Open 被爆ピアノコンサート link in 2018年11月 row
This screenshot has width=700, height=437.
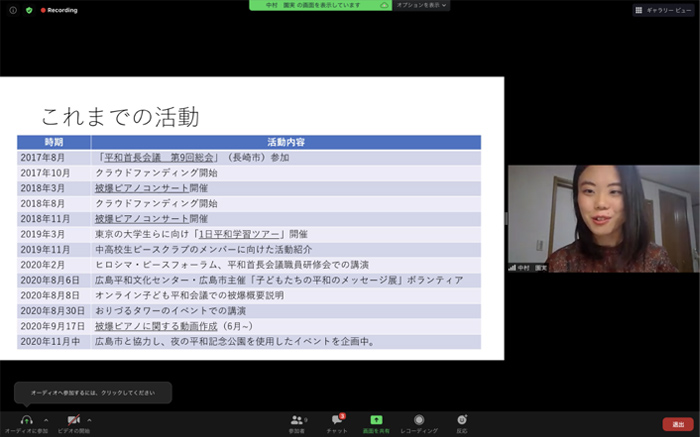pyautogui.click(x=142, y=219)
